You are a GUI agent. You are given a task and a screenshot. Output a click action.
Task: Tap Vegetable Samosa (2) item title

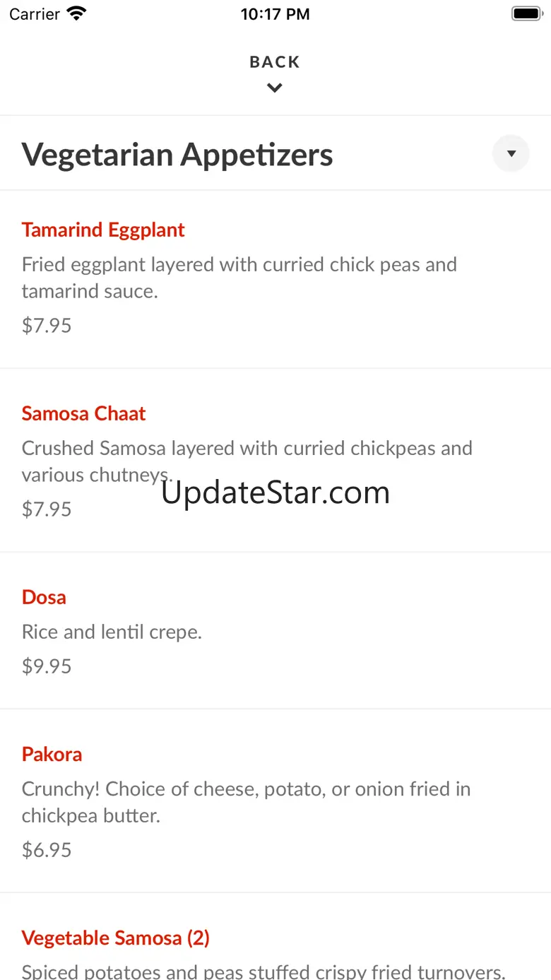pyautogui.click(x=115, y=938)
